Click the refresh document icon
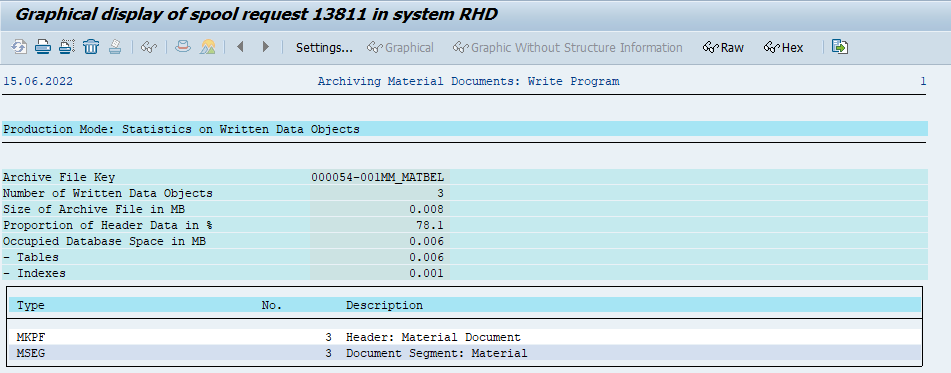Image resolution: width=951 pixels, height=373 pixels. click(x=19, y=47)
